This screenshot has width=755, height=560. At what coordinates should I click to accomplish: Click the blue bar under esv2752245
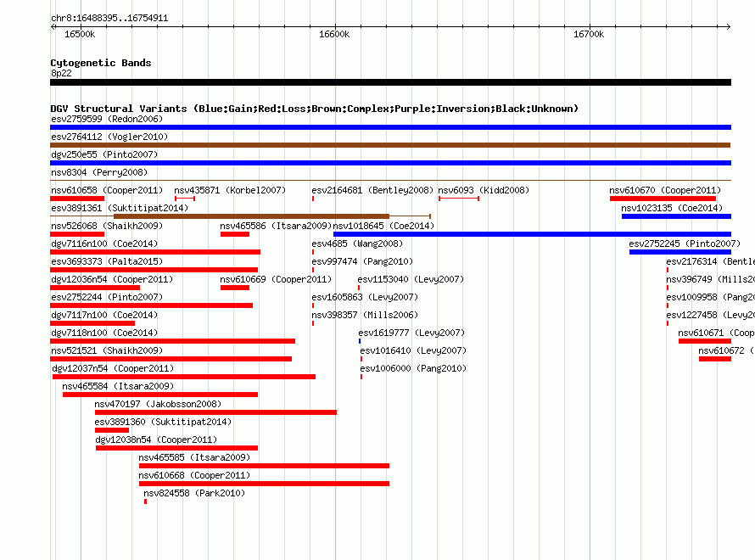point(680,252)
